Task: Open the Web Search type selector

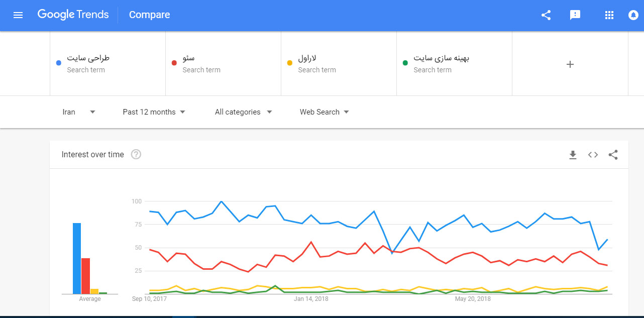Action: click(324, 112)
